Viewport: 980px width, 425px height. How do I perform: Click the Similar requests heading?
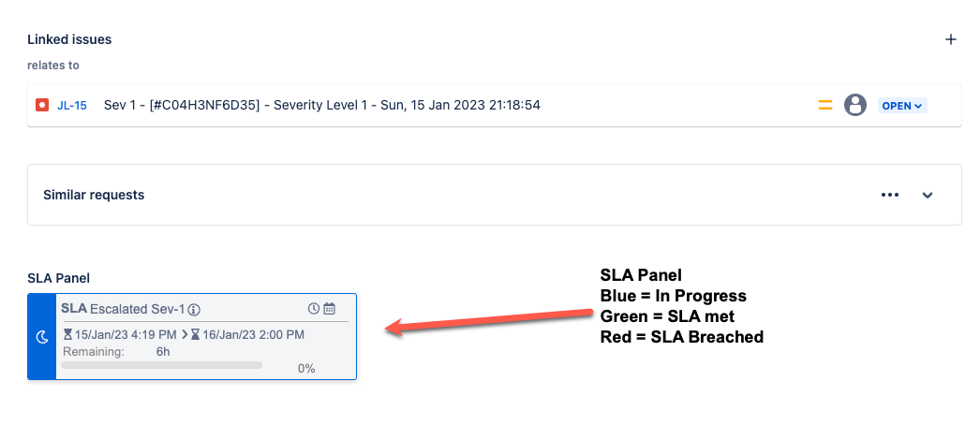pos(94,195)
